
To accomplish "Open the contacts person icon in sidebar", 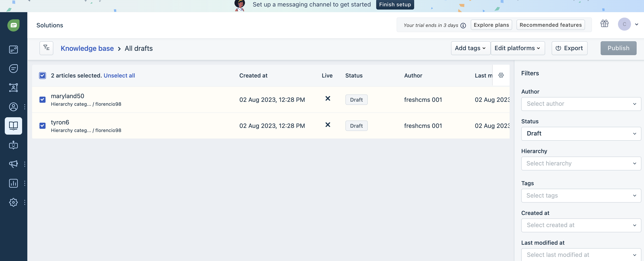I will [x=13, y=107].
